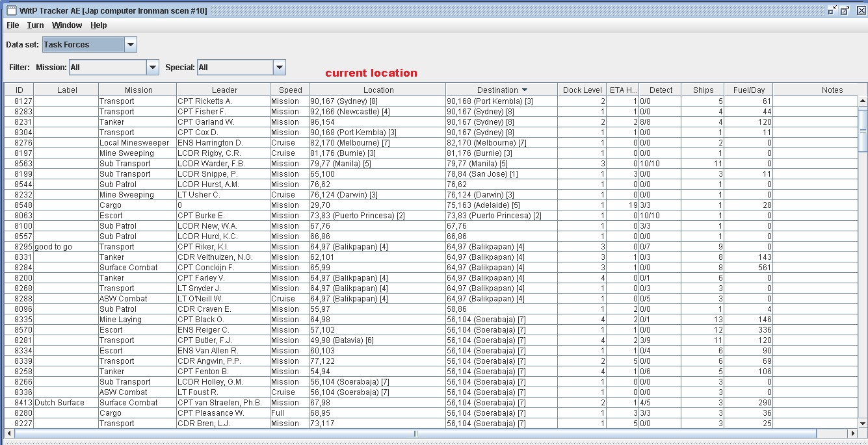Click Fuel/Day value 561
This screenshot has height=445, width=868.
[x=748, y=268]
